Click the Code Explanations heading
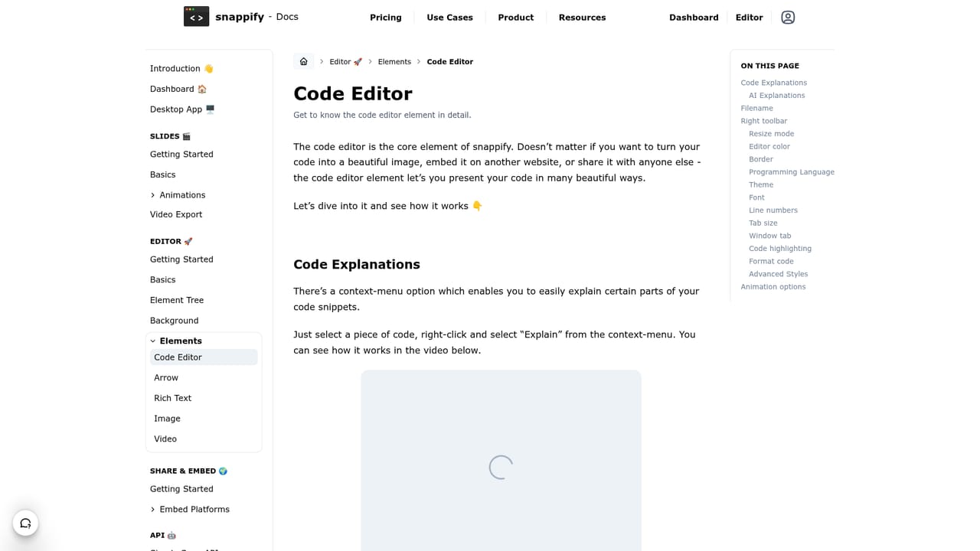This screenshot has height=551, width=980. [357, 265]
